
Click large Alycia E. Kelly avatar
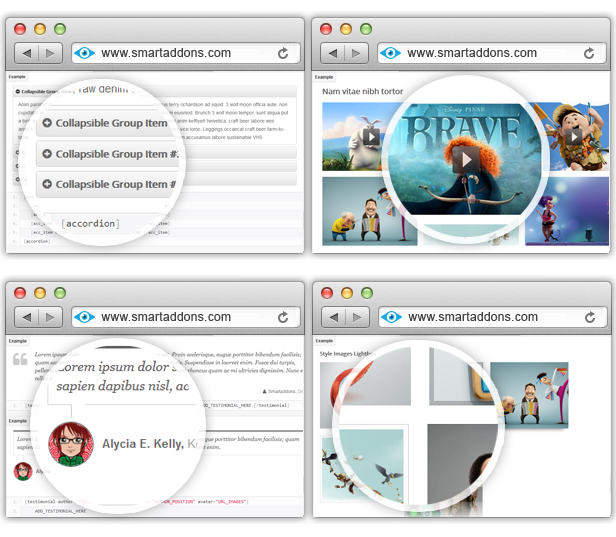coord(71,444)
